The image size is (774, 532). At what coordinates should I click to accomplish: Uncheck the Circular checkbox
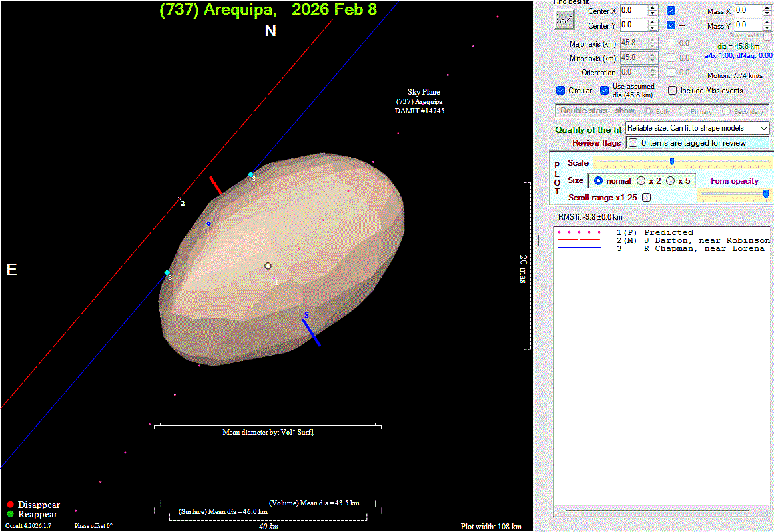(560, 91)
